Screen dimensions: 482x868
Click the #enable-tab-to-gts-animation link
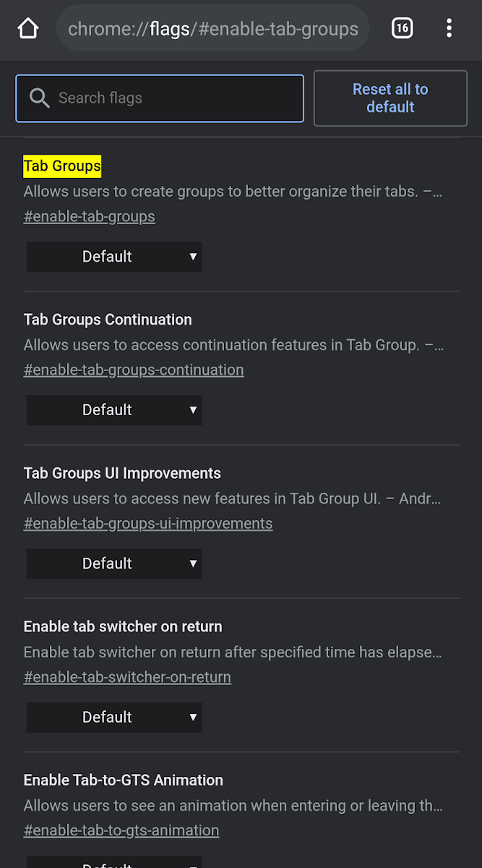click(121, 830)
